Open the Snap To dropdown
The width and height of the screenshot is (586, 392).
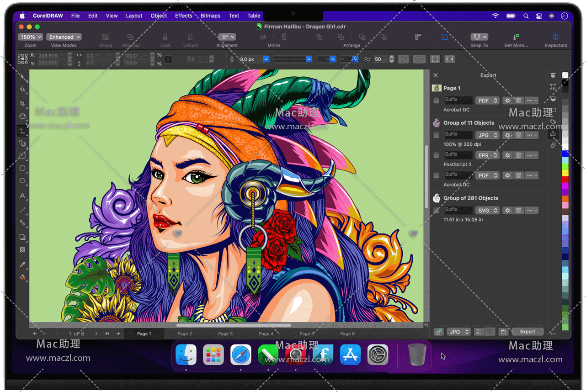479,37
